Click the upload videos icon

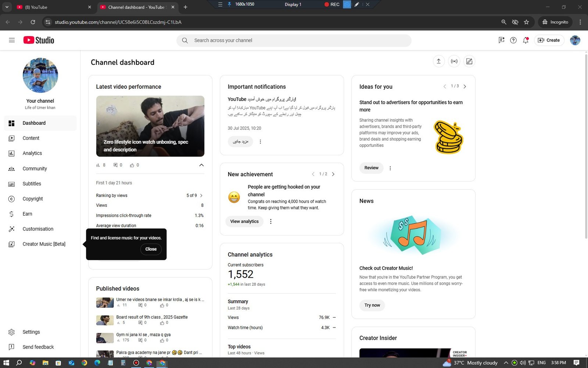438,61
